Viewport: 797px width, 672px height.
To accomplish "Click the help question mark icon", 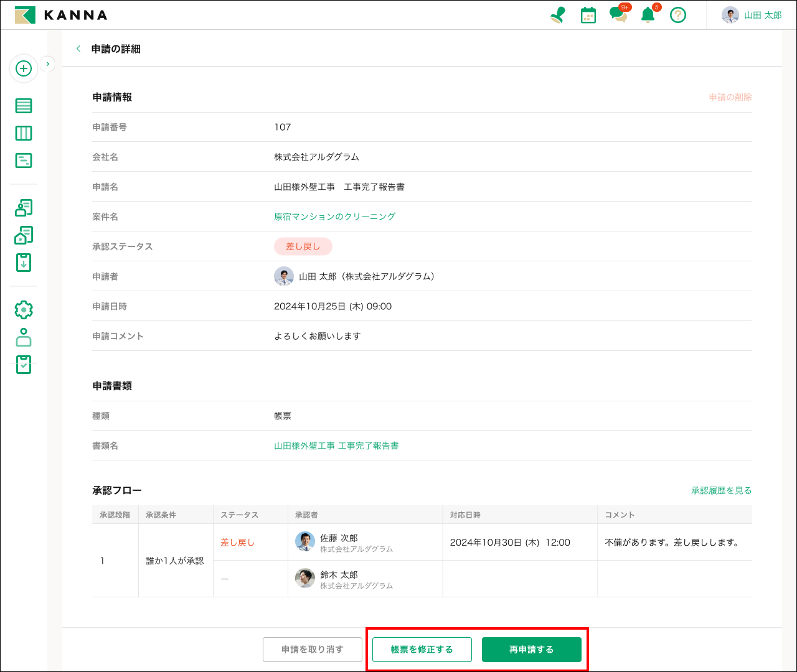I will pyautogui.click(x=678, y=15).
